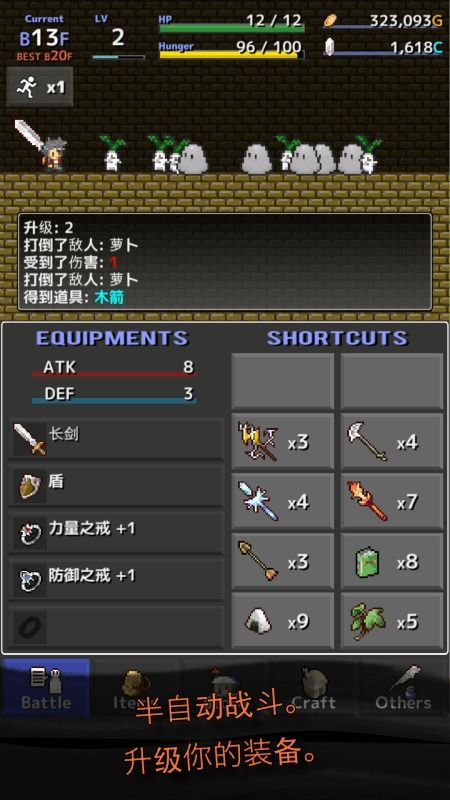
Task: Use the green book shortcut x8
Action: [x=392, y=561]
